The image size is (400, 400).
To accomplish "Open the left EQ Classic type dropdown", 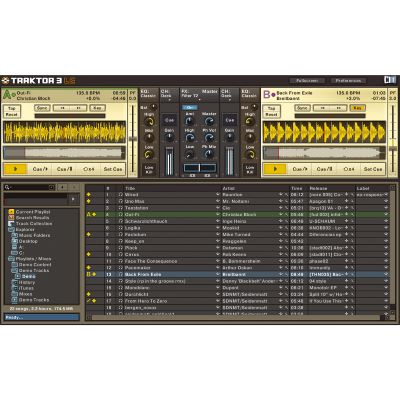I will click(149, 95).
